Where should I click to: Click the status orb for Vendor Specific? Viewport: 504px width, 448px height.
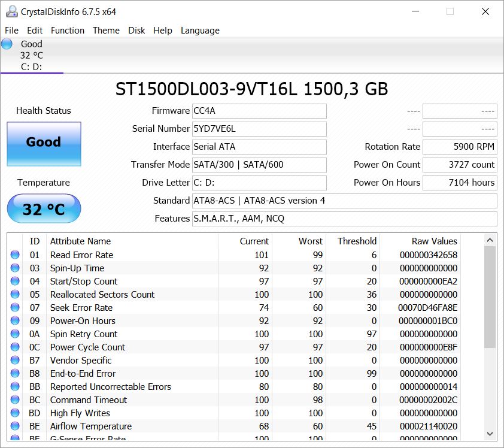tap(15, 360)
